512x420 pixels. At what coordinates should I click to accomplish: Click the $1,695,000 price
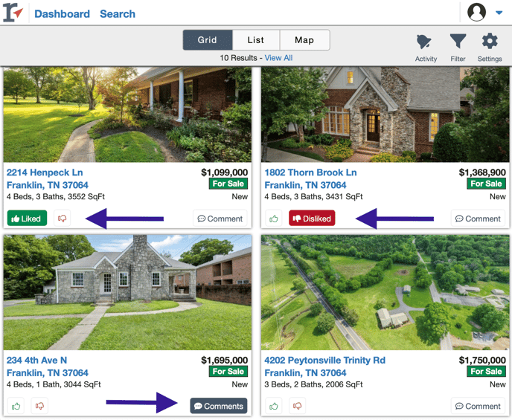point(224,360)
